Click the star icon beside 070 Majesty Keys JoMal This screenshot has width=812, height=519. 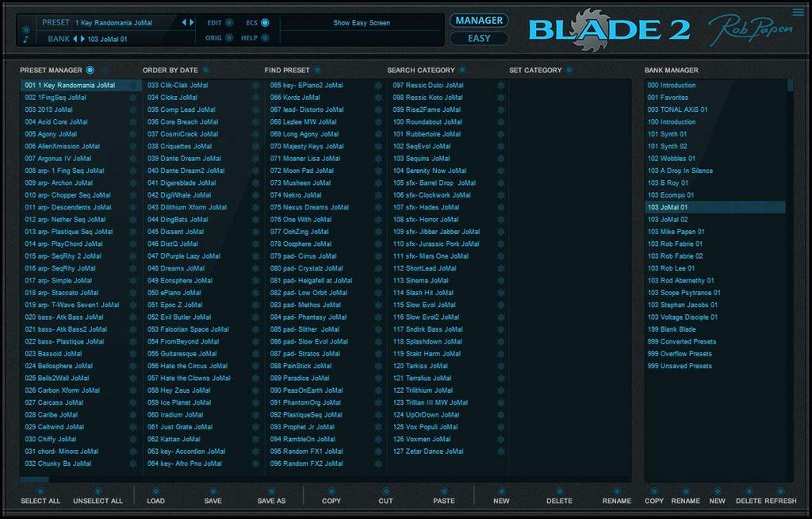point(378,146)
